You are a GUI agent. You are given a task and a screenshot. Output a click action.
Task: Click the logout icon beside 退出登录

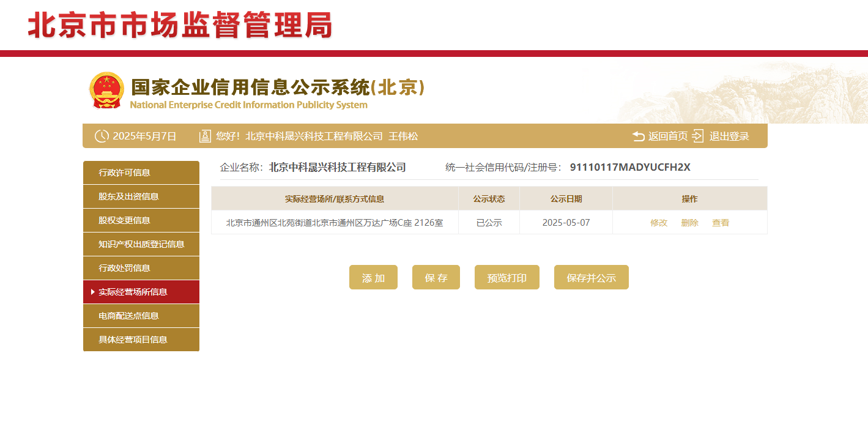click(698, 136)
